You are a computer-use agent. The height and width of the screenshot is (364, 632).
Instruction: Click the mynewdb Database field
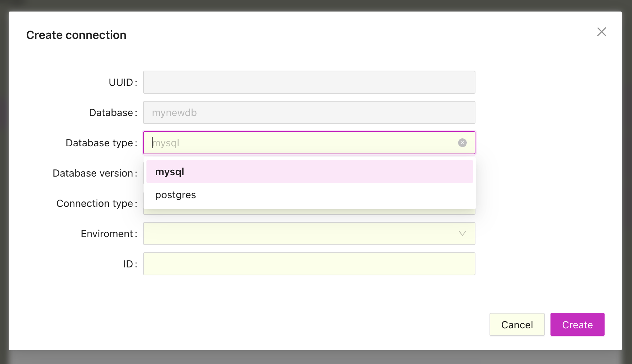coord(309,112)
